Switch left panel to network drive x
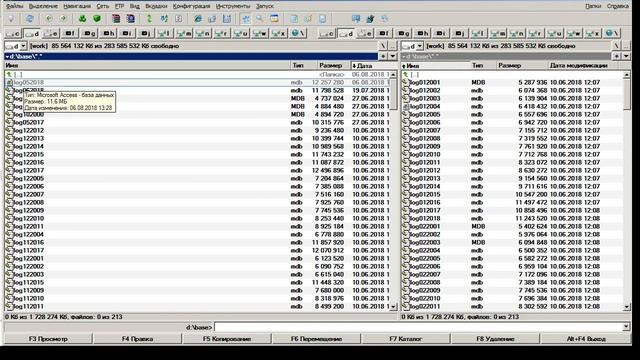640x360 pixels. coord(278,33)
